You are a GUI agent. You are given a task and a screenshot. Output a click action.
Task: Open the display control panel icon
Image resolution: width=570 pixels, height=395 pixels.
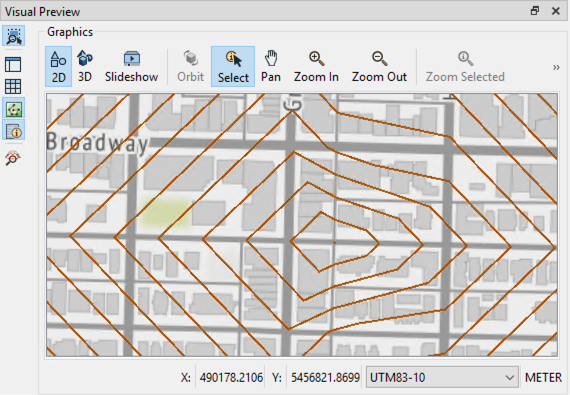point(13,65)
